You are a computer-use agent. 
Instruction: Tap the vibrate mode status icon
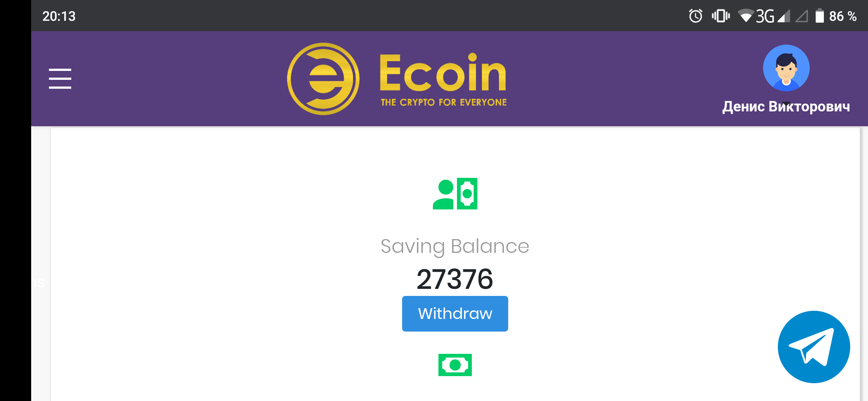pos(721,16)
